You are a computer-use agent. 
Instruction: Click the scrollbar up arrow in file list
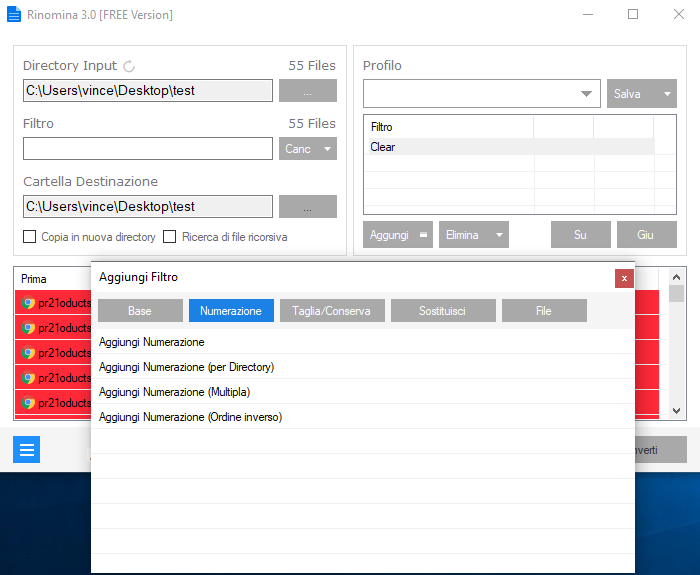676,277
